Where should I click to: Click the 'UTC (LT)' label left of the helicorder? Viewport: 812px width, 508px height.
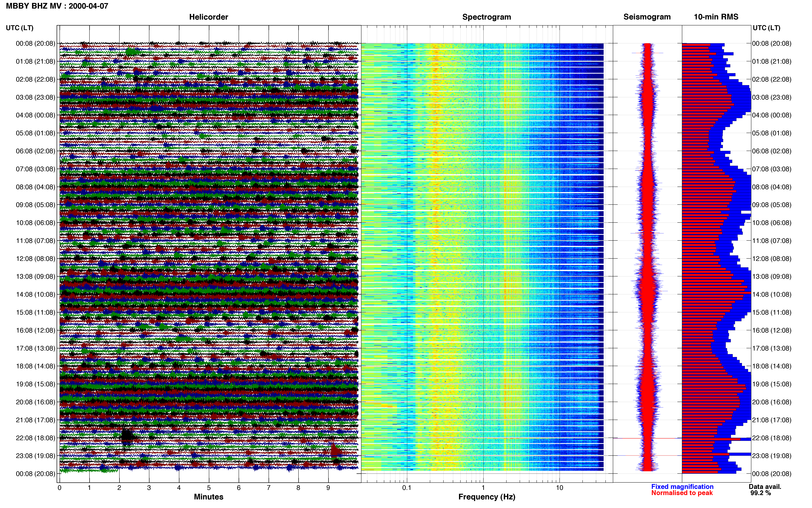click(x=19, y=28)
